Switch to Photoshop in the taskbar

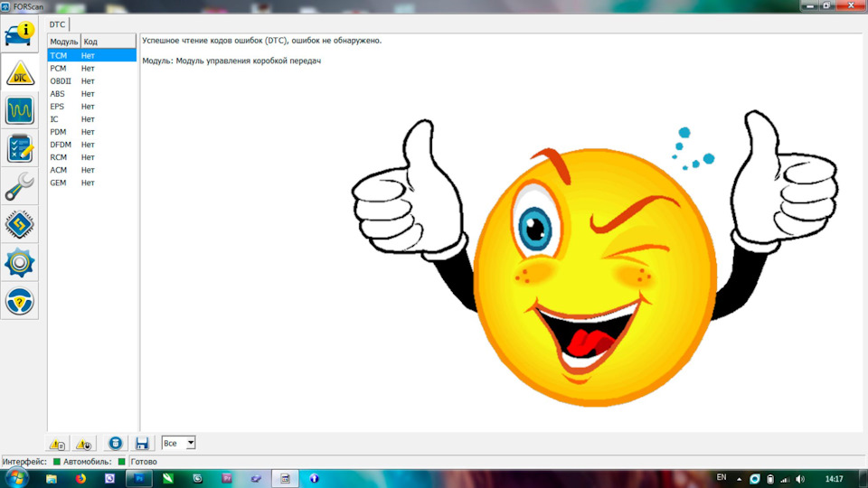coord(139,479)
